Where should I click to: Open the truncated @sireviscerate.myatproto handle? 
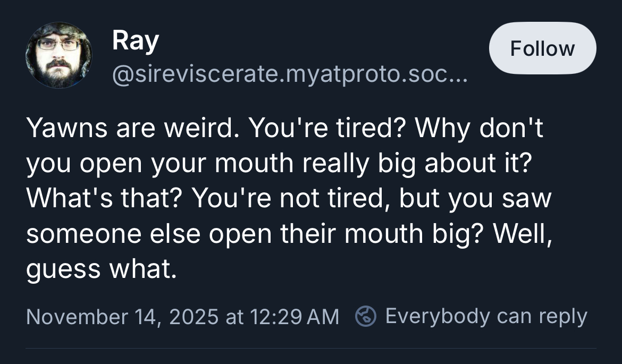(289, 76)
